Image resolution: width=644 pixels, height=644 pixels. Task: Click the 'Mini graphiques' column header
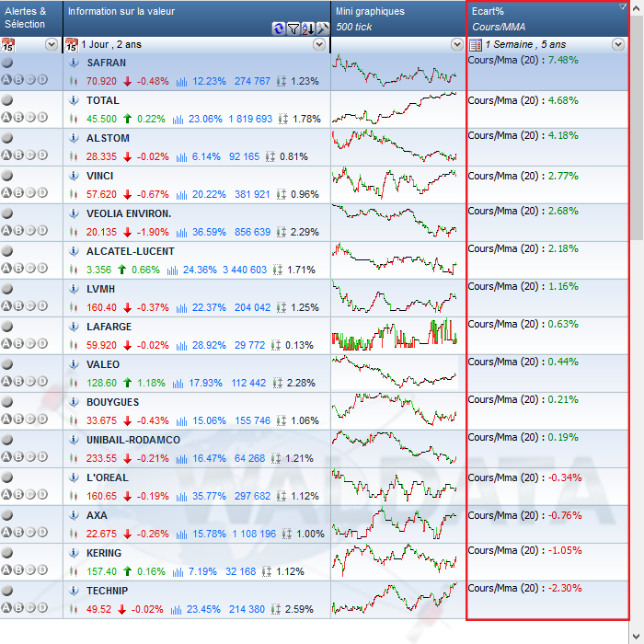(398, 18)
